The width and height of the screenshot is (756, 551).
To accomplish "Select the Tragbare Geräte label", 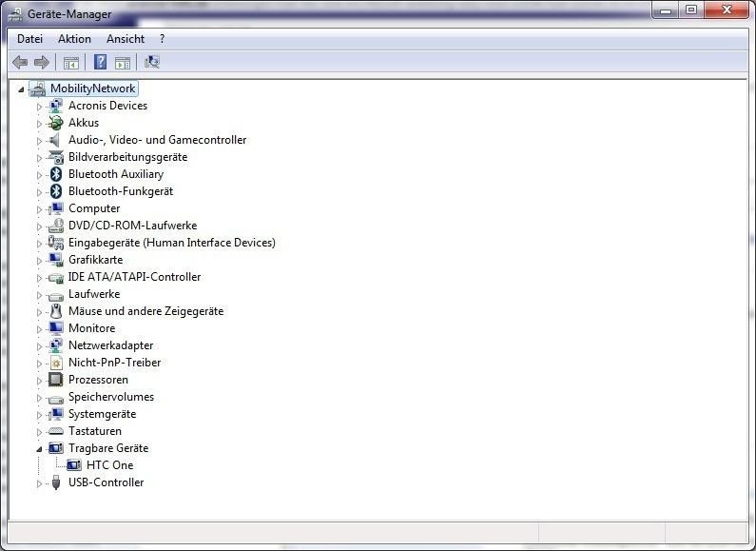I will [x=108, y=448].
